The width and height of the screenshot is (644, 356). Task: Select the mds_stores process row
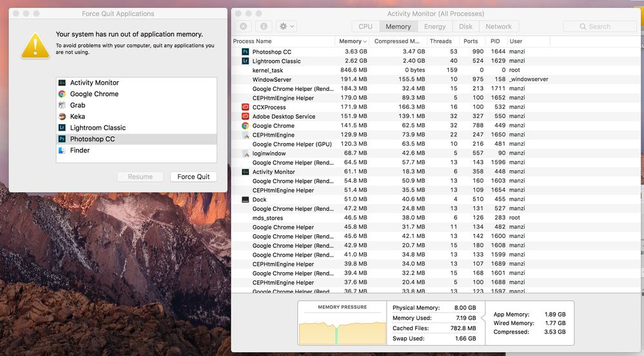pos(435,218)
